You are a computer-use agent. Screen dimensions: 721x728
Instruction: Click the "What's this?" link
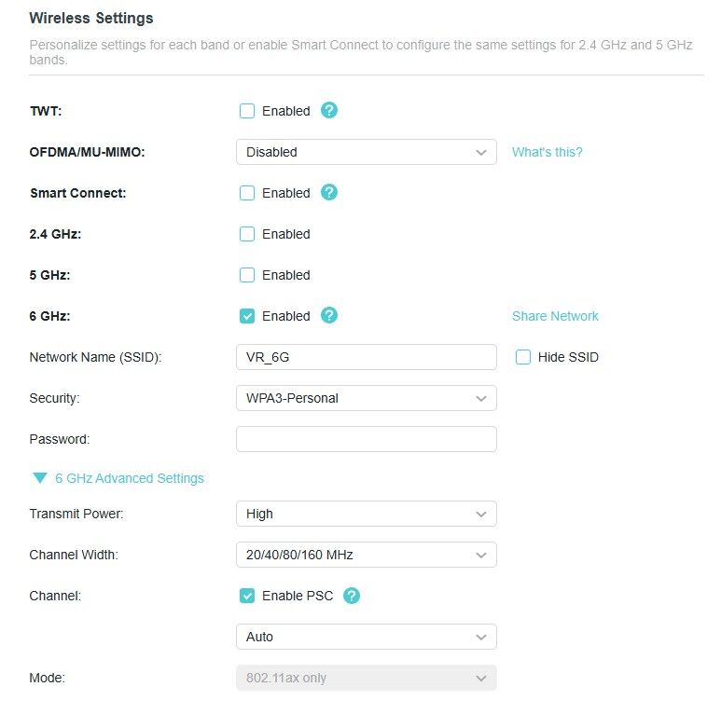pyautogui.click(x=547, y=152)
